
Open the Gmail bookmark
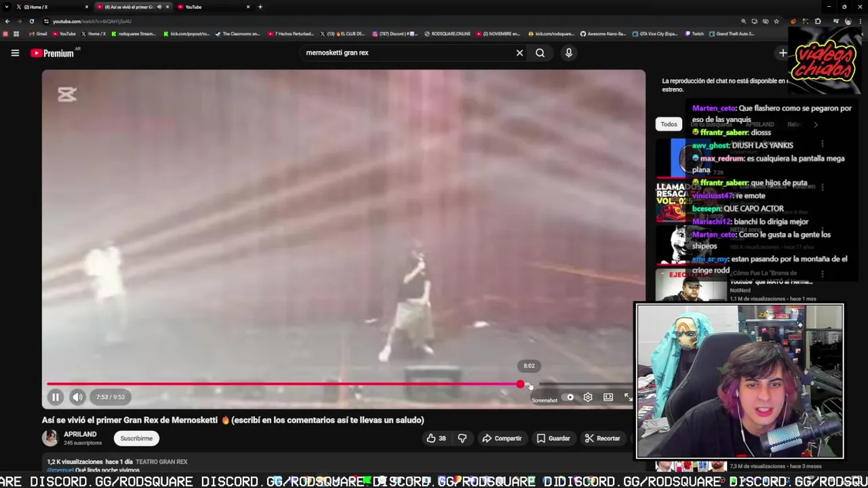(38, 33)
